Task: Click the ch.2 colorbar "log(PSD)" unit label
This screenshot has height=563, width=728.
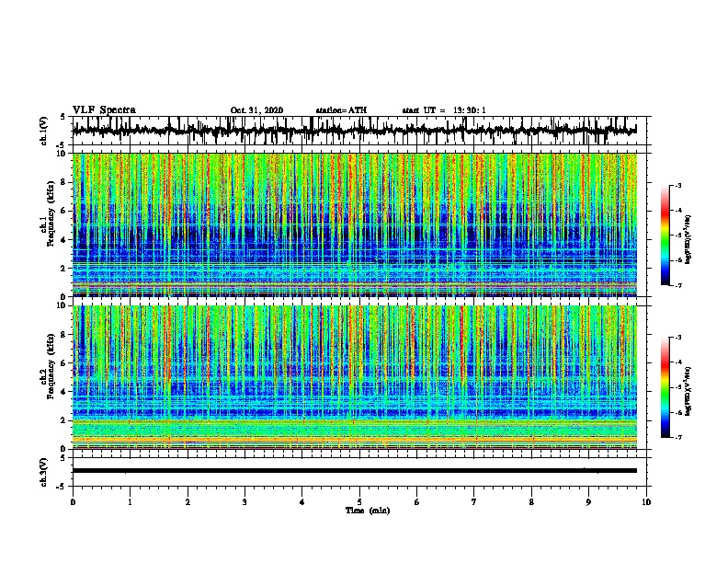Action: tap(688, 391)
